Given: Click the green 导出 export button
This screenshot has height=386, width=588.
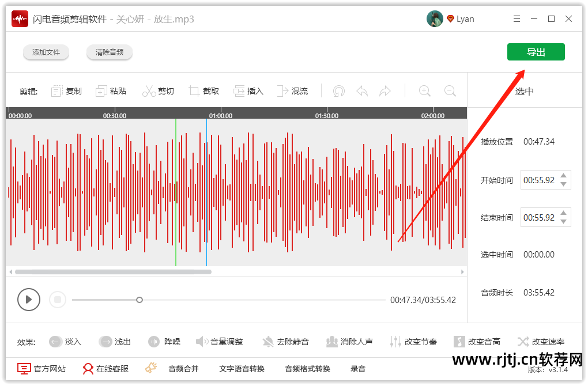Looking at the screenshot, I should [x=536, y=51].
